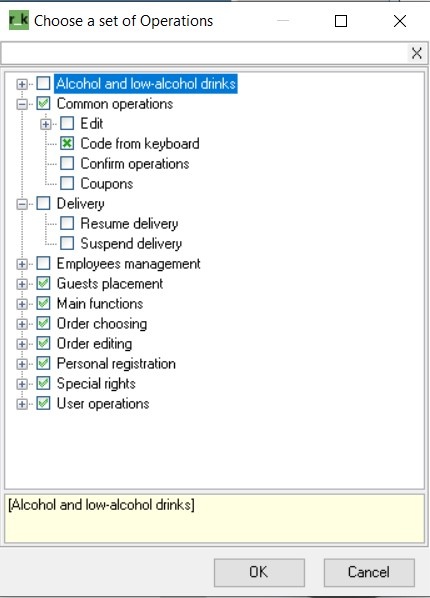The height and width of the screenshot is (598, 430).
Task: Maximize the Choose a set of Operations window
Action: pos(341,21)
